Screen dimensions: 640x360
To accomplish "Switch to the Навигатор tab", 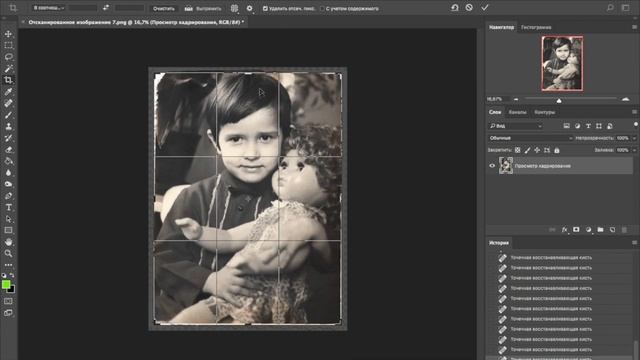I will point(501,27).
